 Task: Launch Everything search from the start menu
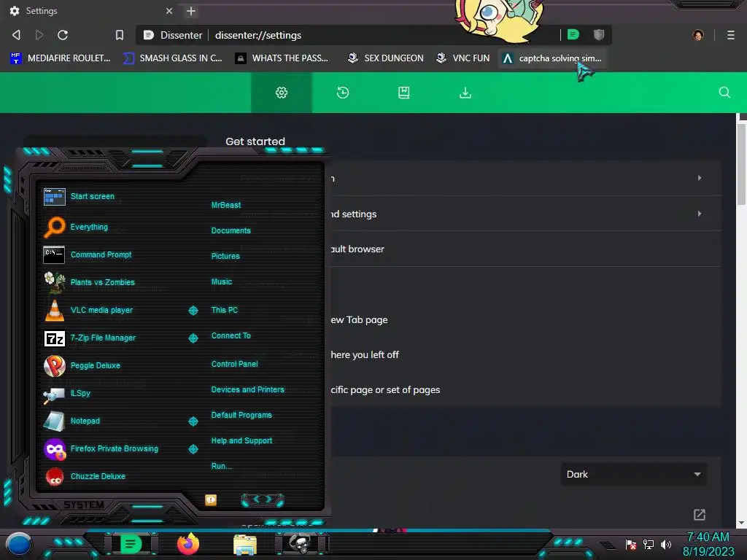click(x=89, y=227)
